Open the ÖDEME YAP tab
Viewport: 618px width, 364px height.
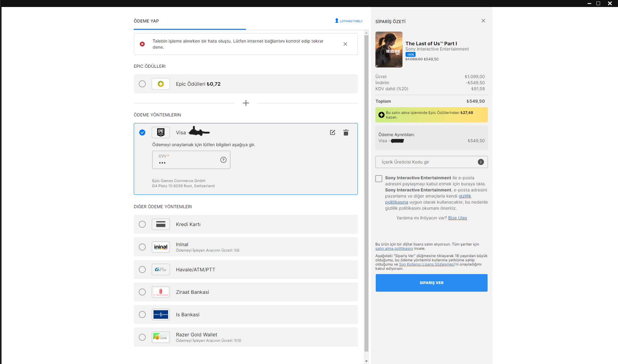[x=146, y=21]
